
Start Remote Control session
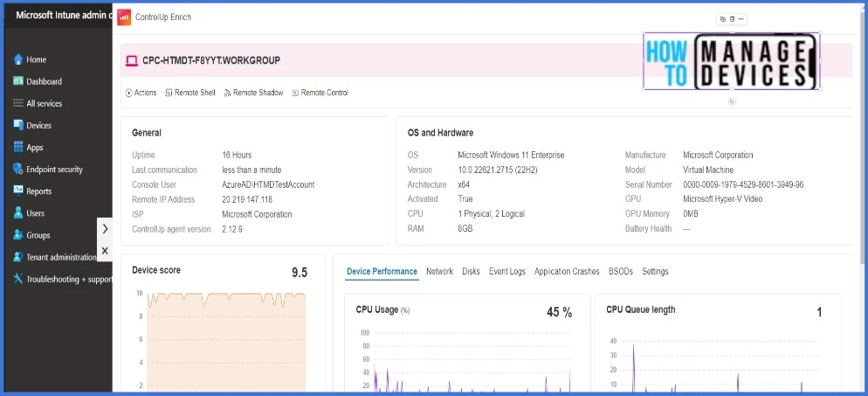(x=320, y=93)
